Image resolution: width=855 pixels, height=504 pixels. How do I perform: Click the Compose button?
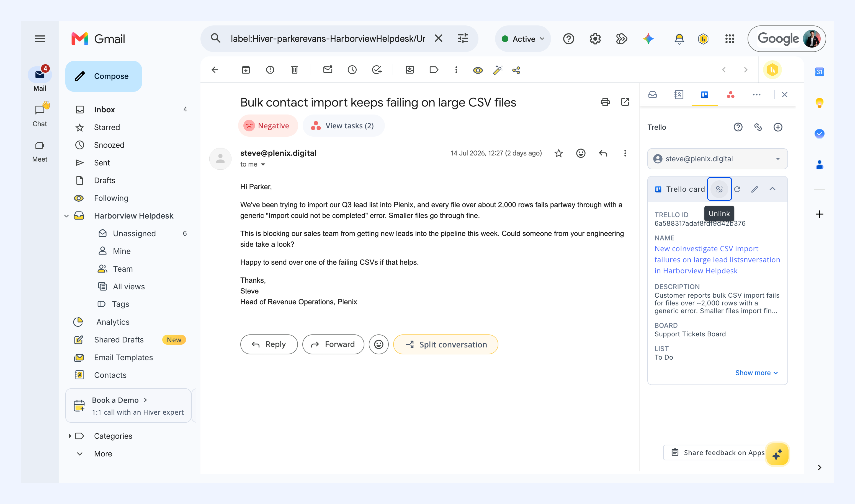[104, 76]
